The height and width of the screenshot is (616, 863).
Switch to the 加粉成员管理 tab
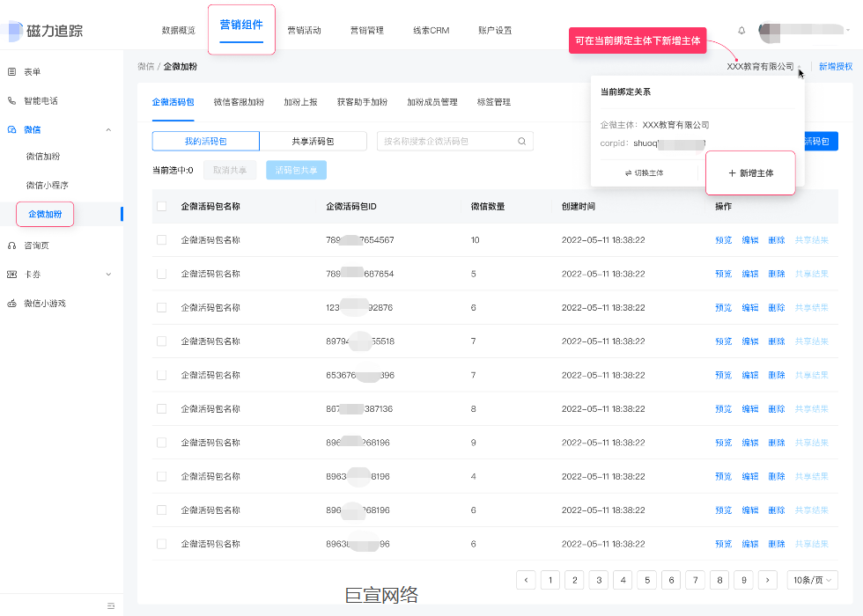tap(432, 102)
